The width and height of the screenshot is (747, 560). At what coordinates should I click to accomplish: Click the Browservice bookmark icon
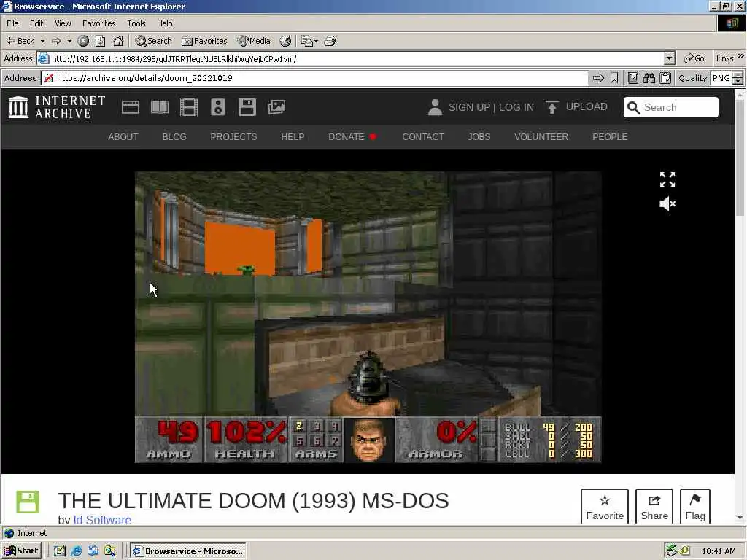(x=614, y=78)
